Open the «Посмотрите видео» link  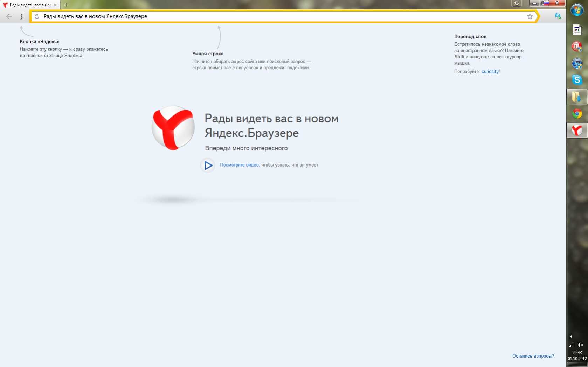pos(239,165)
